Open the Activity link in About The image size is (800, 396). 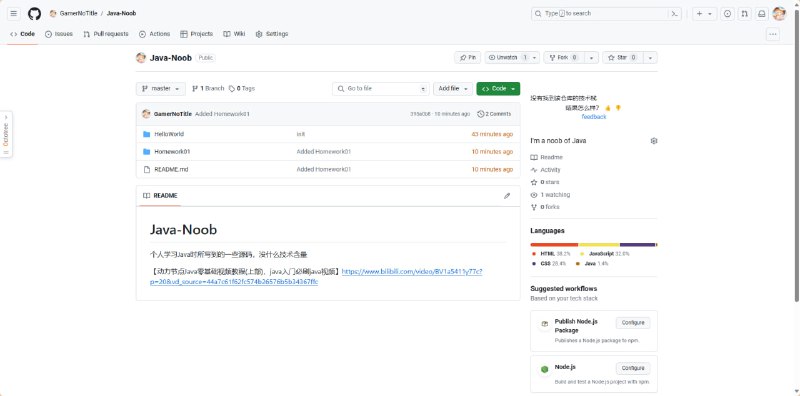(x=545, y=170)
